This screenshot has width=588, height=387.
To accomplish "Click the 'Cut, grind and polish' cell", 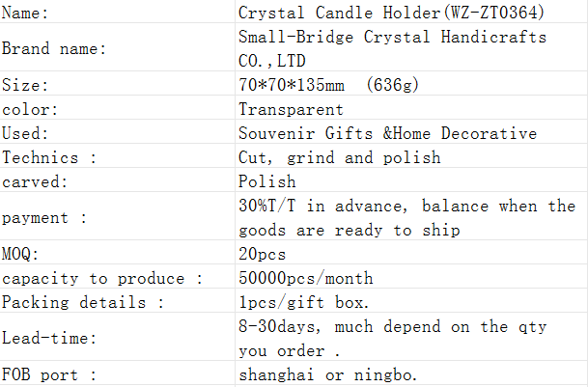I will [411, 156].
